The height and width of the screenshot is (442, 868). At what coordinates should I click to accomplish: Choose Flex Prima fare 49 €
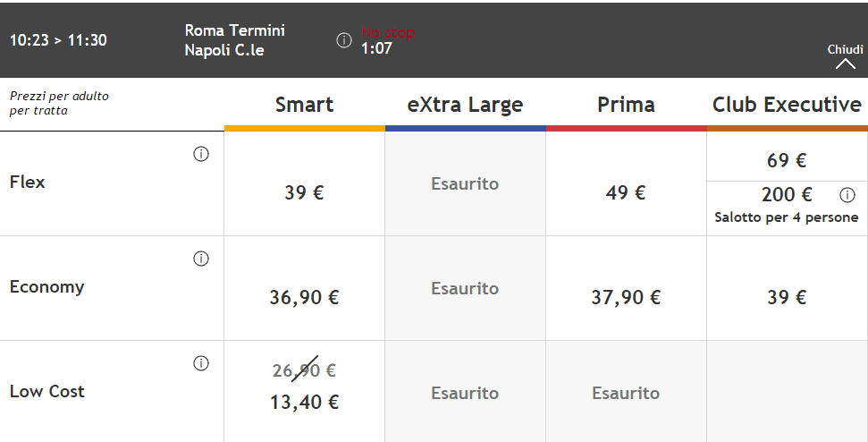tap(626, 184)
